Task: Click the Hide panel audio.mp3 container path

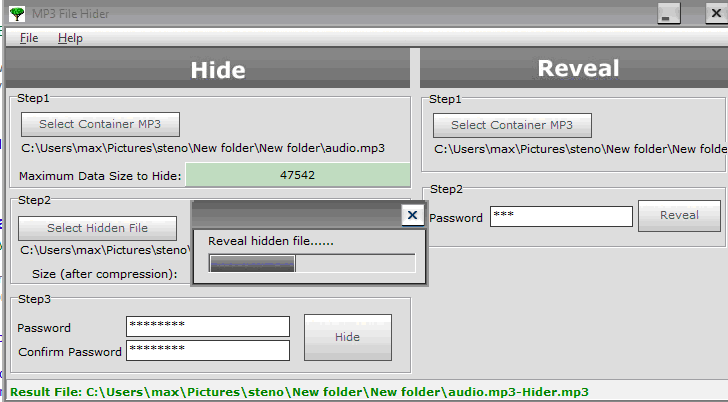Action: (203, 148)
